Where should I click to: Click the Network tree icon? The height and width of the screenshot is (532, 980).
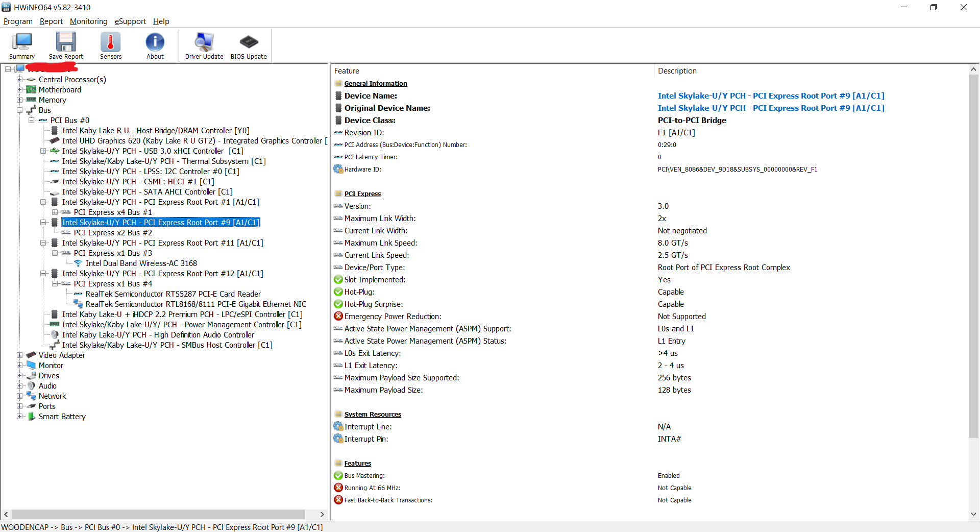click(31, 396)
